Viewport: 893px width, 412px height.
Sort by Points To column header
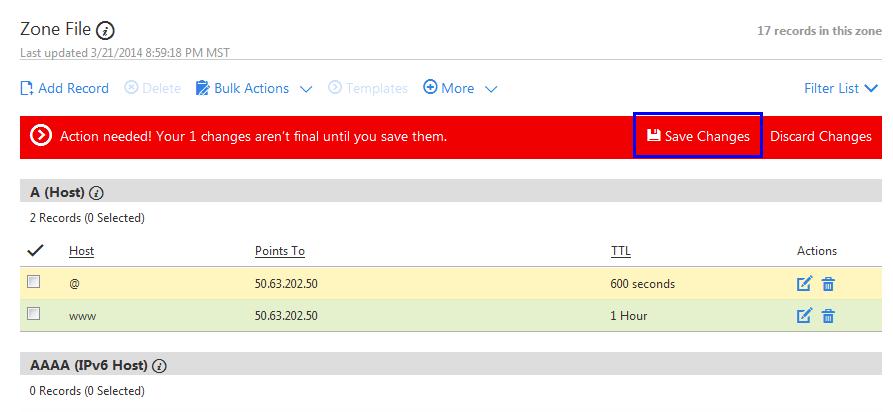click(x=279, y=251)
